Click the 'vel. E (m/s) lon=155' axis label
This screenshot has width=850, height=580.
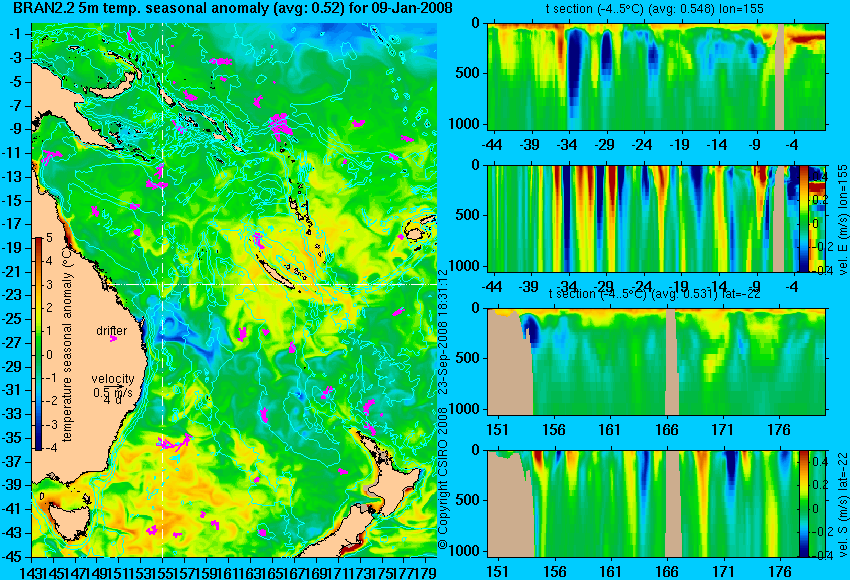coord(843,221)
